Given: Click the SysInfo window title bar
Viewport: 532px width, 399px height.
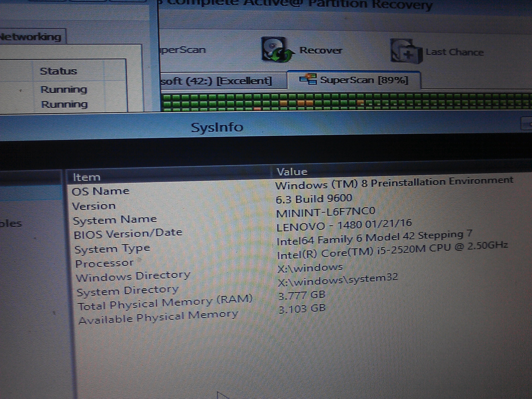Looking at the screenshot, I should [217, 127].
